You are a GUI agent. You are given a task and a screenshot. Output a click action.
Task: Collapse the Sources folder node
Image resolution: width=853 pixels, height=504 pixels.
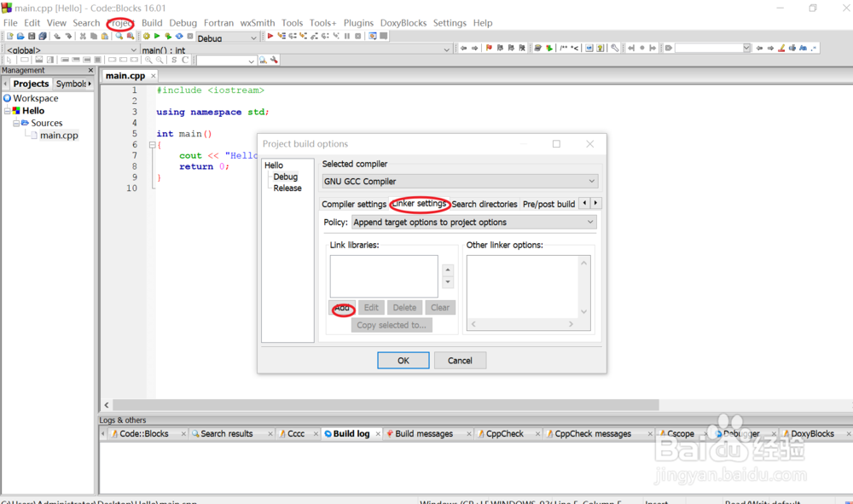pos(16,123)
